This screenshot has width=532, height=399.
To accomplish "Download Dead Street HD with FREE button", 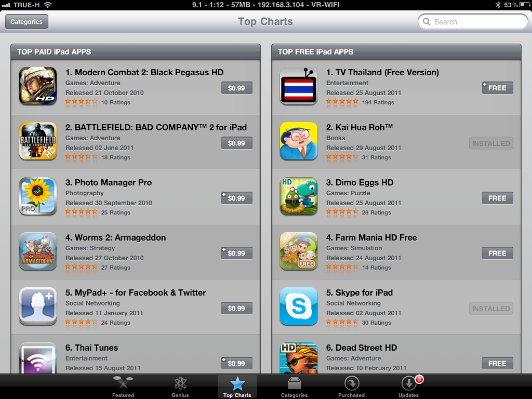I will tap(497, 363).
